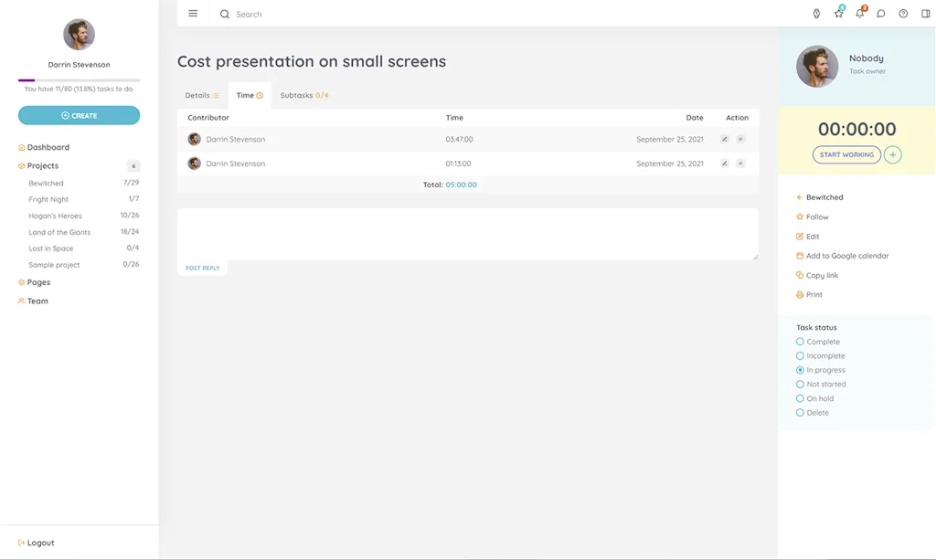Viewport: 936px width, 560px height.
Task: Open the Details tab
Action: point(201,95)
